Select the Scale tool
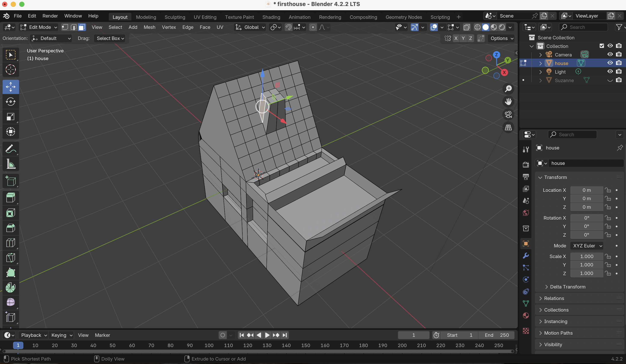 [10, 117]
